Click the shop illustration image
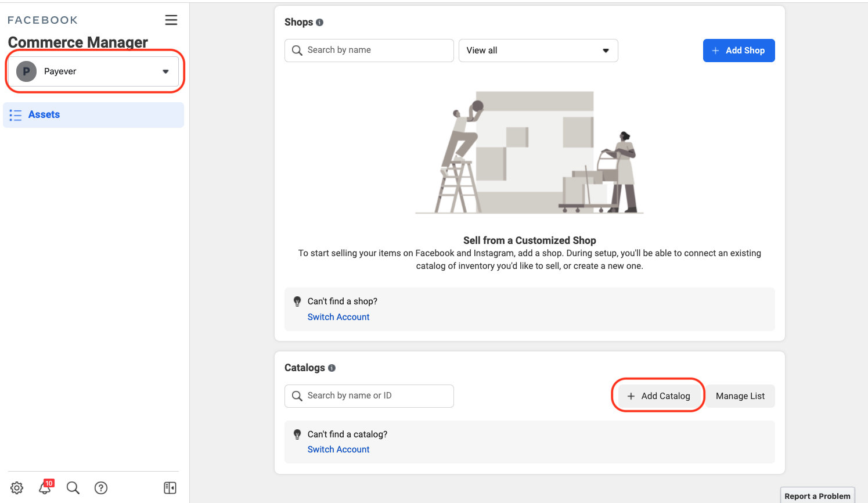 [530, 153]
